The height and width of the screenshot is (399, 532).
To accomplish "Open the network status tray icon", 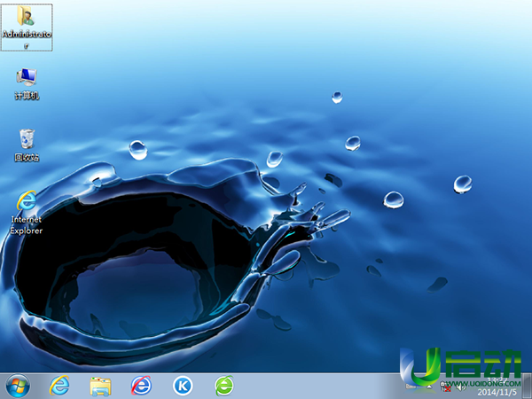I will (x=448, y=387).
